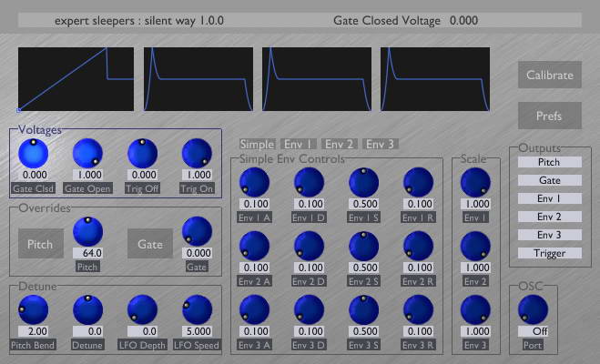Select the Env 1 output entry
Screen dimensions: 600x364
[x=550, y=198]
